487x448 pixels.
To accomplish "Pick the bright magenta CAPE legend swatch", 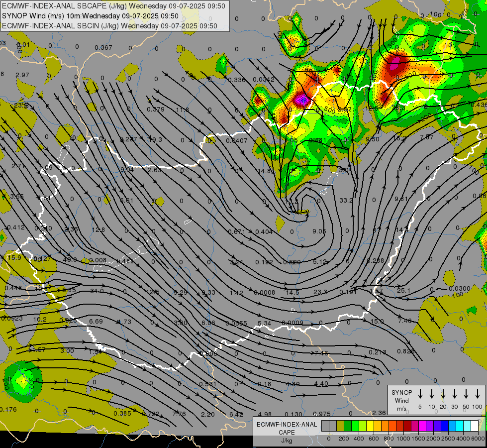I will coord(422,426).
